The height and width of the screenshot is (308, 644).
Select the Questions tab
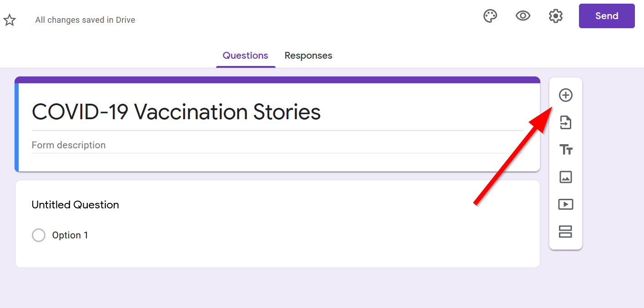[x=245, y=56]
